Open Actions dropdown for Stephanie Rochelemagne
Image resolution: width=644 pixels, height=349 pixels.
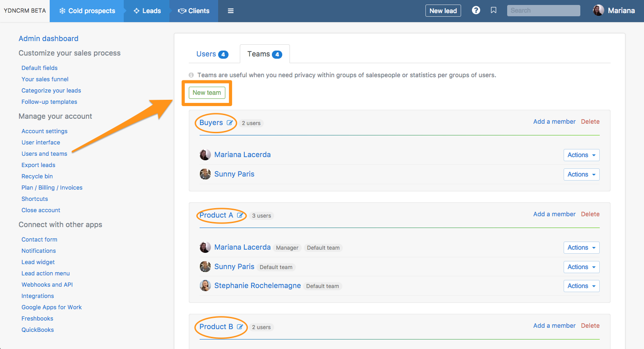coord(581,286)
